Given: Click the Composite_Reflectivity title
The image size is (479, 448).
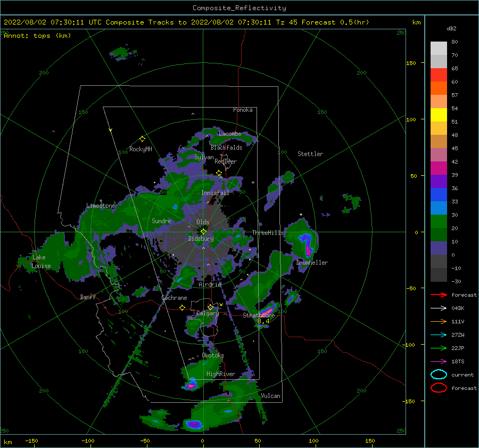Looking at the screenshot, I should tap(240, 8).
